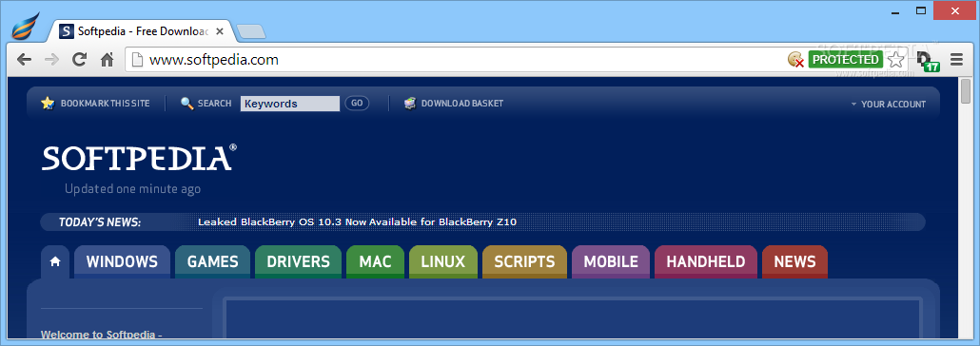
Task: Open the extension icon with 17 badge
Action: coord(928,61)
